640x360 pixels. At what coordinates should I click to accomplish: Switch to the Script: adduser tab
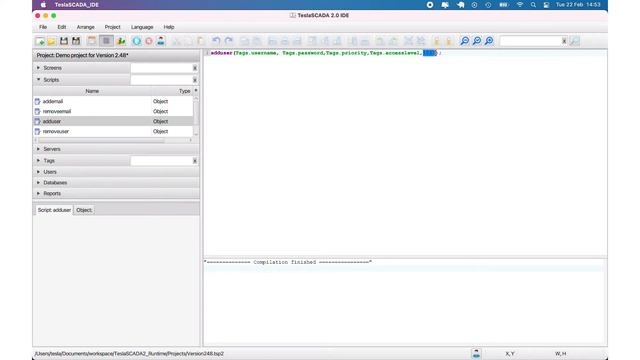click(54, 210)
